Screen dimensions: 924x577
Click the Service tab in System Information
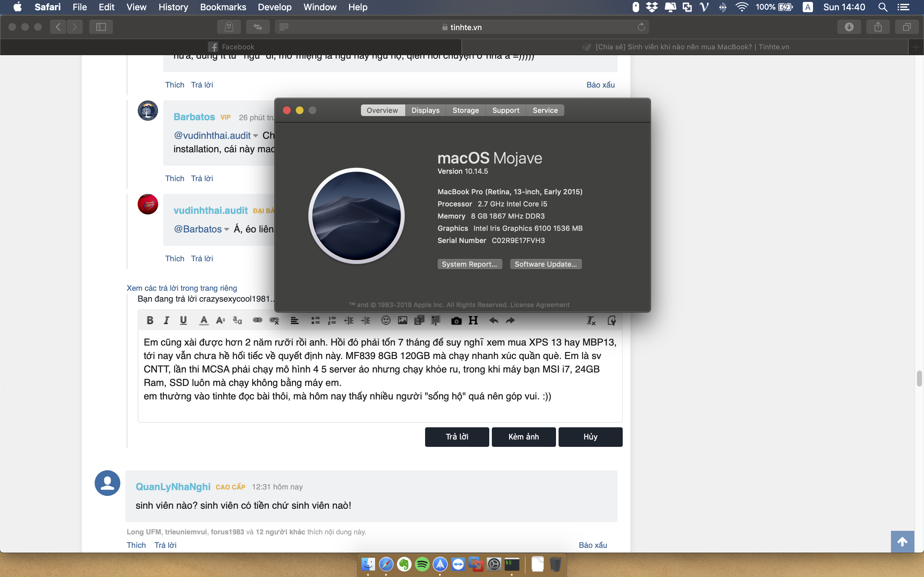(x=545, y=110)
